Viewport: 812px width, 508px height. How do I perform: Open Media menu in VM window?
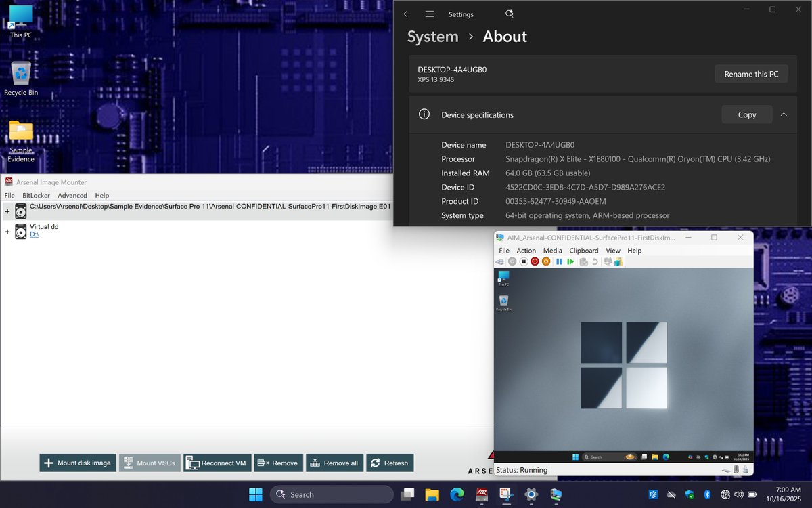click(x=553, y=251)
